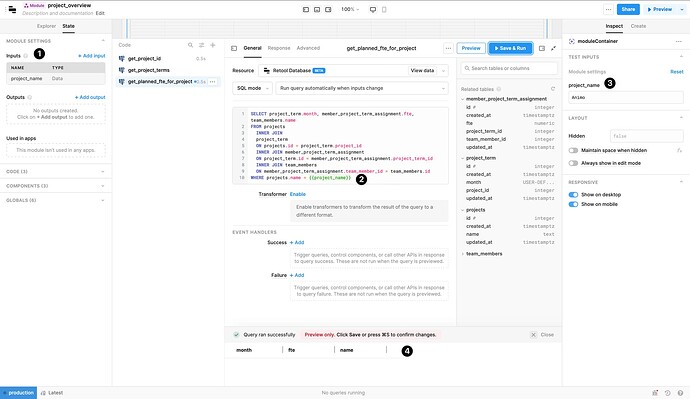
Task: Collapse the project_term table
Action: click(462, 158)
